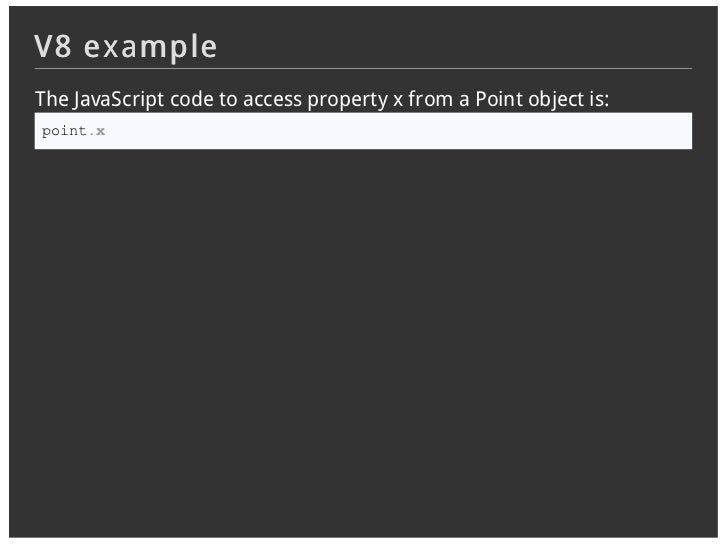This screenshot has width=728, height=546.
Task: Click the word "access" in the description
Action: point(272,100)
